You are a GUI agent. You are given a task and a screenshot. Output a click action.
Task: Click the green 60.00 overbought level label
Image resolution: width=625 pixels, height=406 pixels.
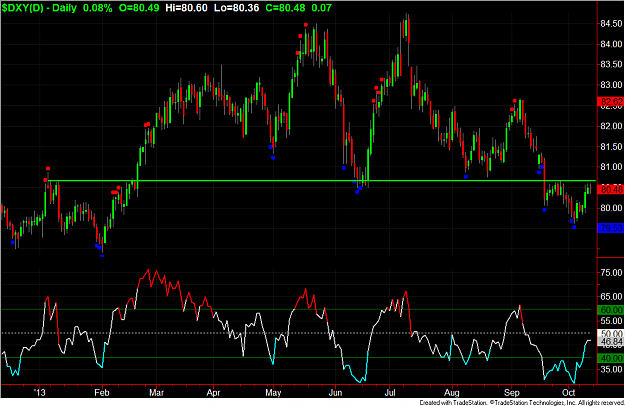(611, 310)
